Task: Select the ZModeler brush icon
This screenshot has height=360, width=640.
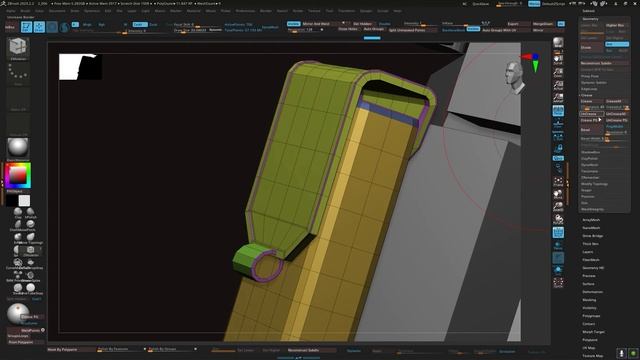Action: (x=31, y=250)
